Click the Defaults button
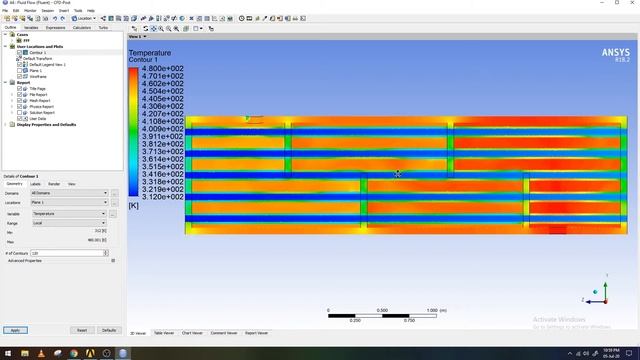 click(109, 330)
